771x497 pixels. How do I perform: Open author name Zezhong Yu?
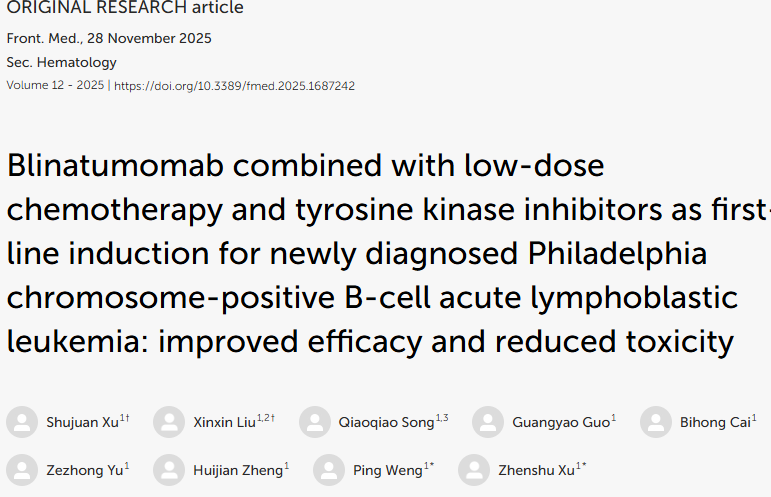tap(82, 470)
